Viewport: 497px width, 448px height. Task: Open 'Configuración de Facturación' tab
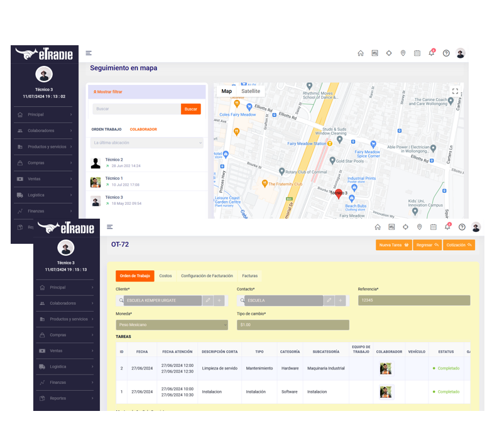(x=207, y=276)
